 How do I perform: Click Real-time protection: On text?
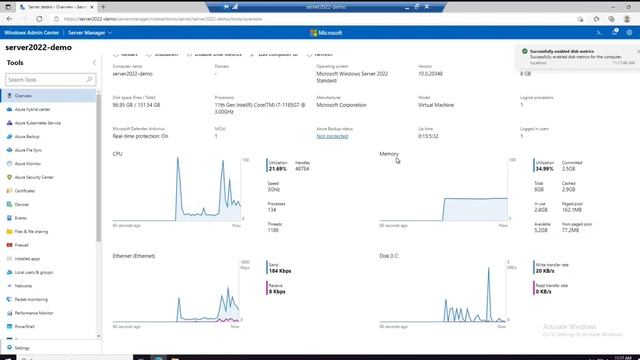tap(140, 136)
